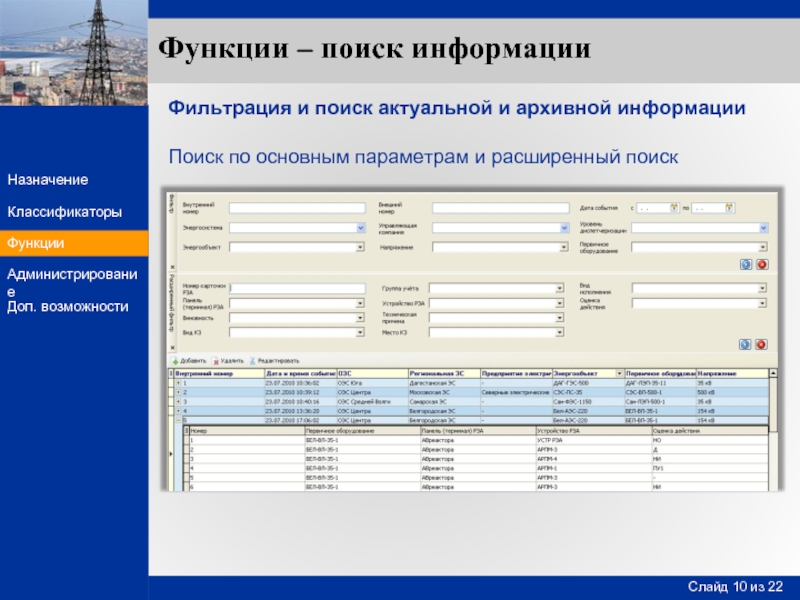Viewport: 800px width, 600px height.
Task: Sort by Дата и время события column header
Action: coord(301,373)
